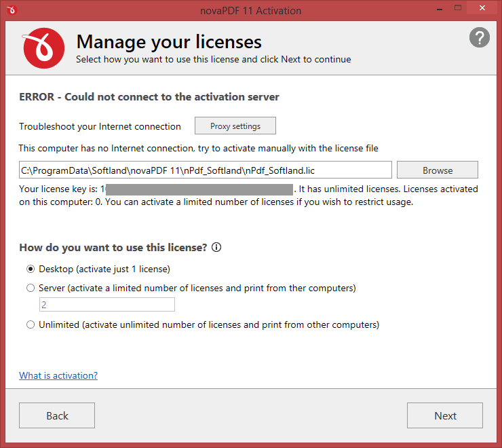Select the Desktop license radio option

(31, 269)
